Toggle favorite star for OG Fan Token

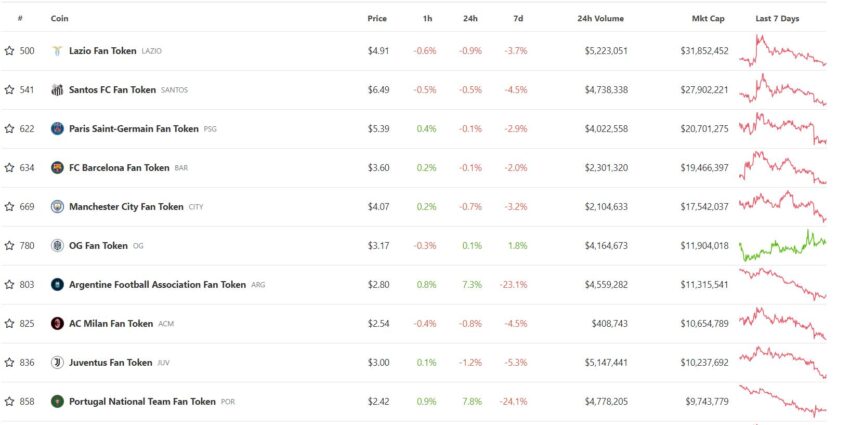point(9,246)
